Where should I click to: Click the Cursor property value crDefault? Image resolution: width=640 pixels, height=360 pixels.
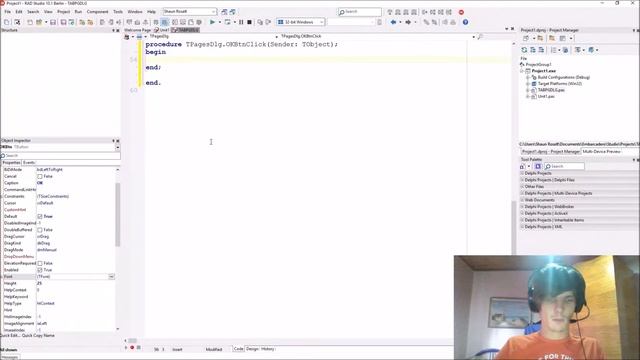pos(45,203)
